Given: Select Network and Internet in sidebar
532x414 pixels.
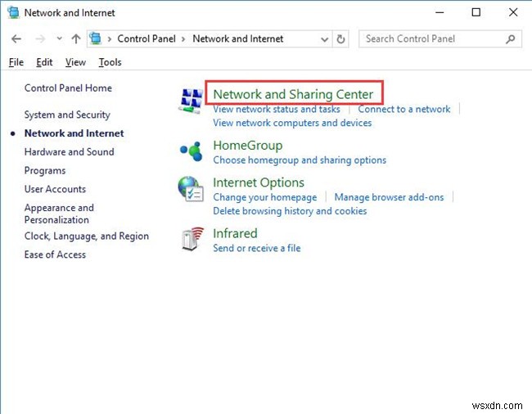Looking at the screenshot, I should click(74, 133).
